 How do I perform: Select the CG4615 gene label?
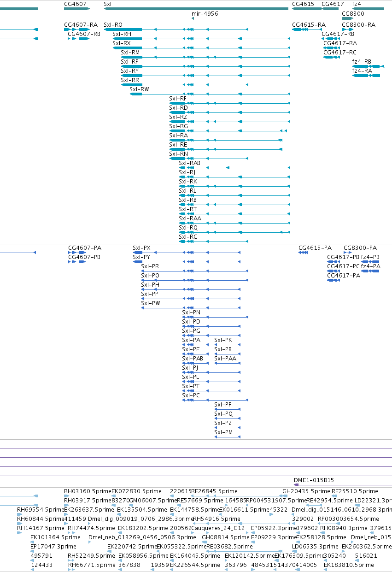pos(303,4)
